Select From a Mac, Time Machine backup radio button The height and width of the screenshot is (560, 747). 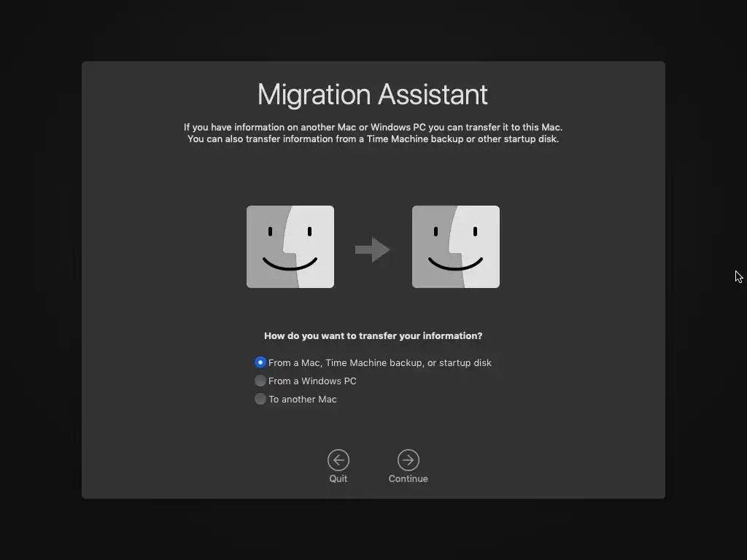point(260,362)
